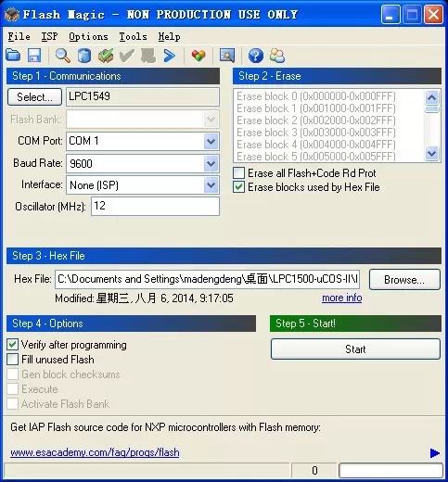448x482 pixels.
Task: Open Help via blue question mark icon
Action: 256,56
